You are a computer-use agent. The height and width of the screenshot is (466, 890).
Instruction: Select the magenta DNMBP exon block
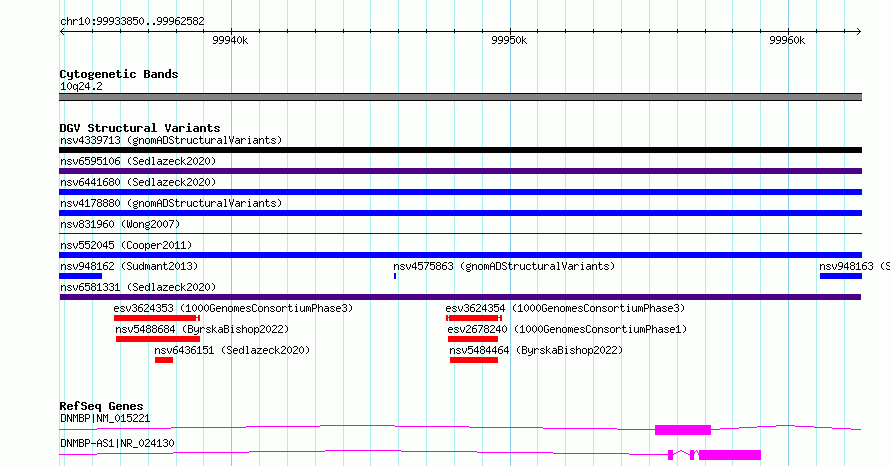pyautogui.click(x=683, y=430)
